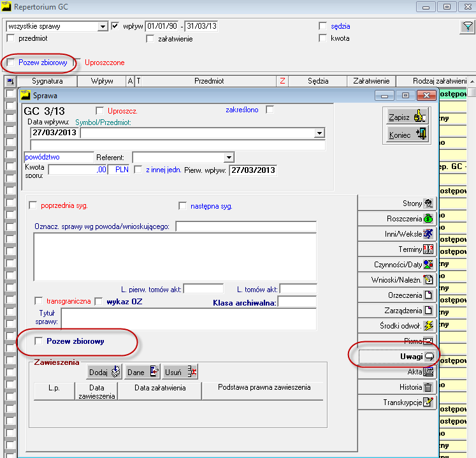The width and height of the screenshot is (476, 458).
Task: Sort by Sędzia column header
Action: [x=318, y=81]
